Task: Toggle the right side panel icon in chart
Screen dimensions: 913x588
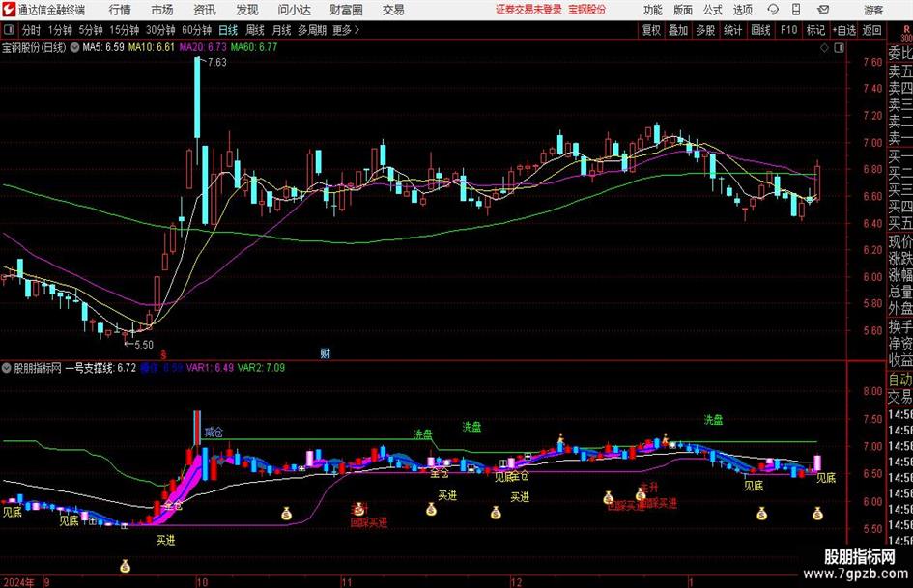Action: pyautogui.click(x=839, y=48)
